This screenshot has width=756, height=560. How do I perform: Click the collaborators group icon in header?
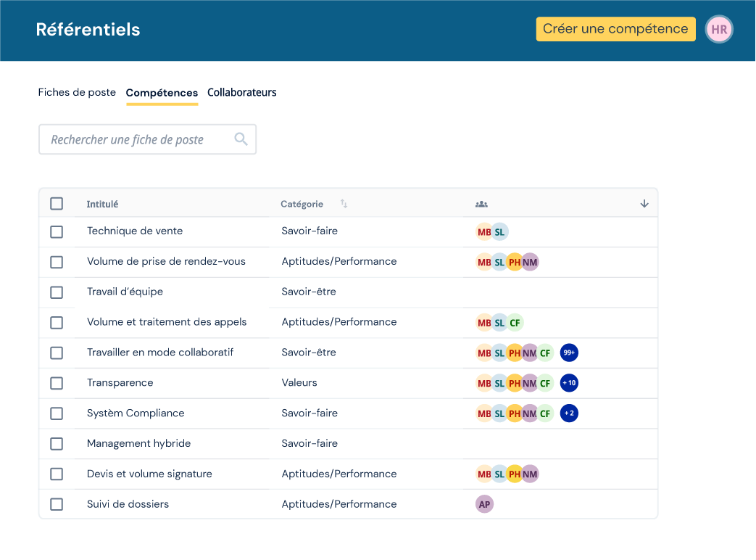click(x=481, y=204)
